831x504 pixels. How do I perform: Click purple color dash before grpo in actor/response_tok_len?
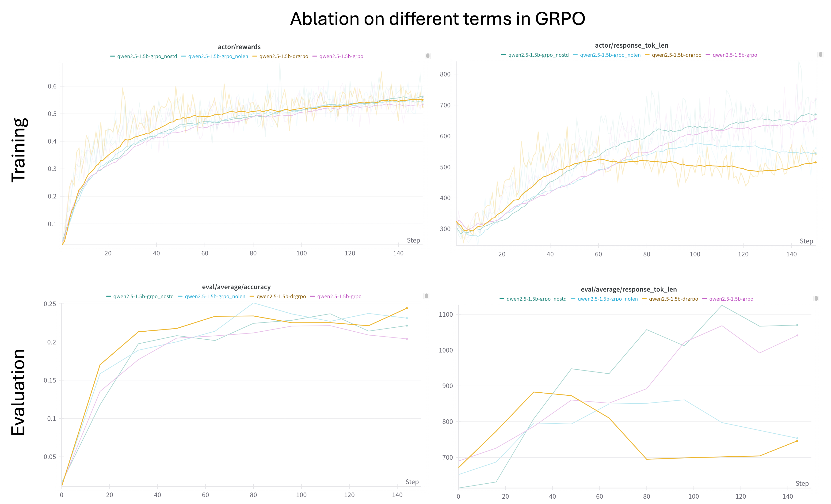[x=708, y=55]
